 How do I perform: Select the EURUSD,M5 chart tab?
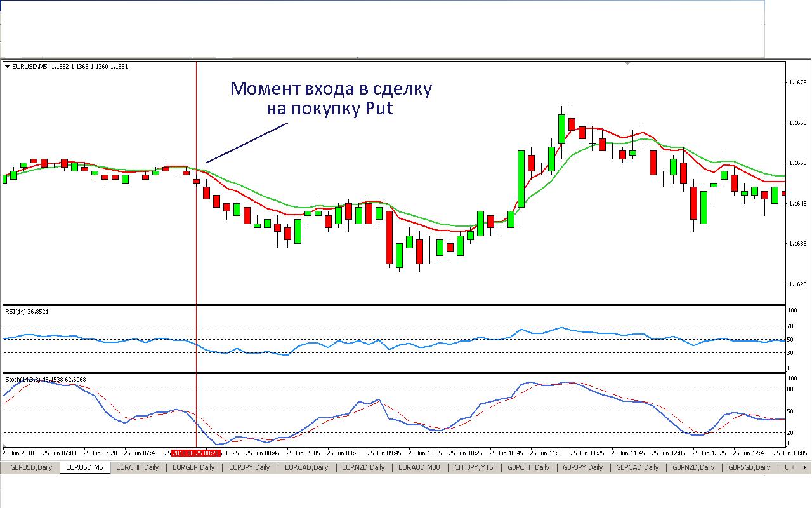click(85, 467)
